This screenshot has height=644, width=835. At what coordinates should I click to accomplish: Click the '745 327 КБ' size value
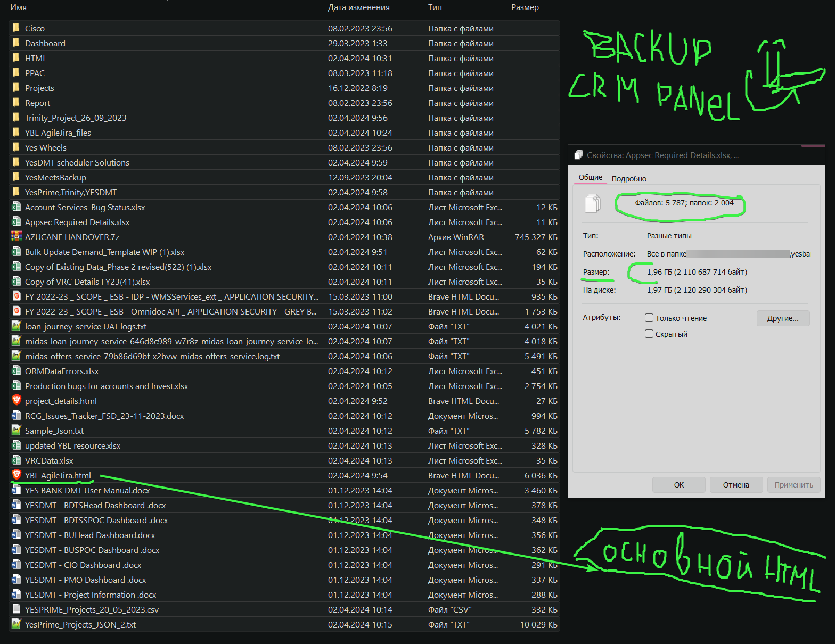(x=536, y=237)
